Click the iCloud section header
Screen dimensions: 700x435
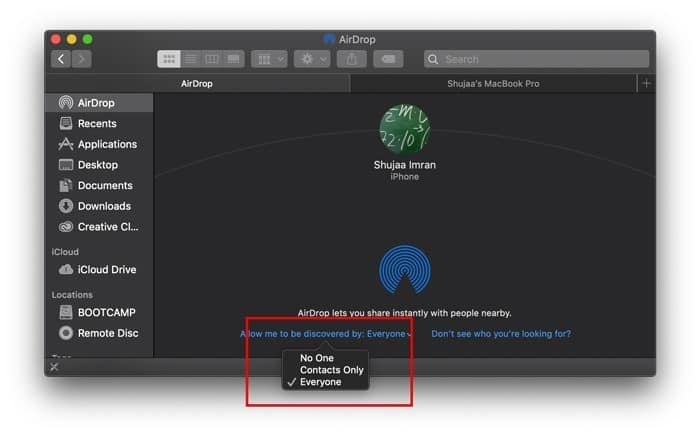click(65, 252)
